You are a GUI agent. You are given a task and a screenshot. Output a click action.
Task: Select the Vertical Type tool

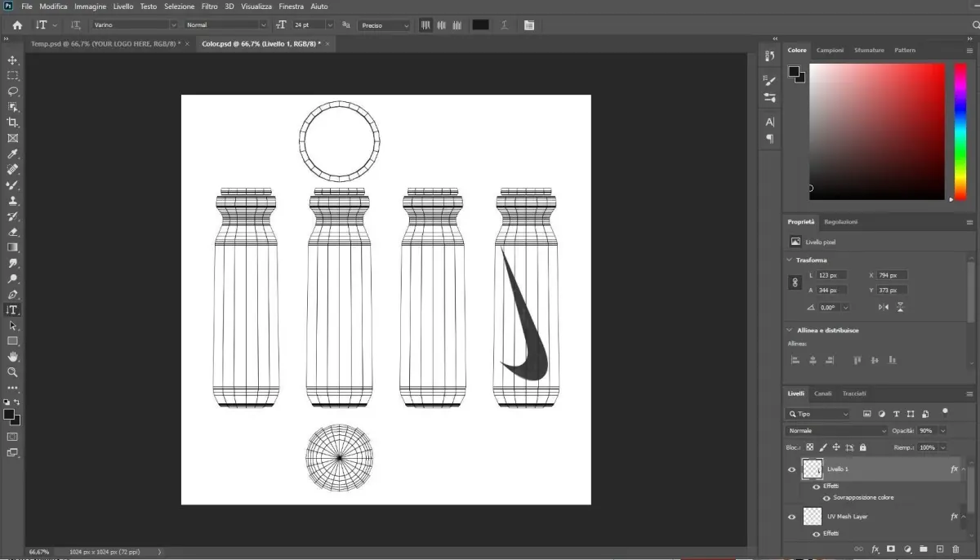coord(12,310)
